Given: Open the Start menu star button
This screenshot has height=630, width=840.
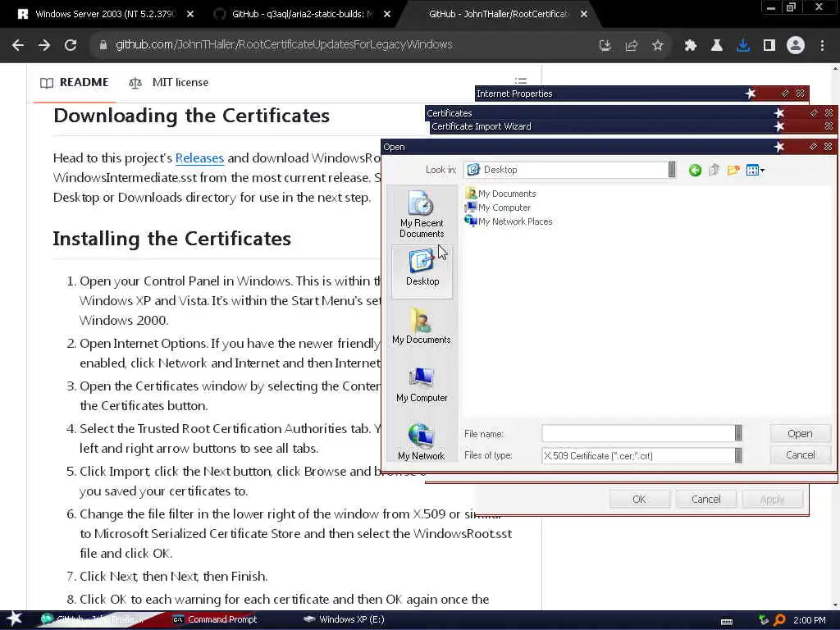Looking at the screenshot, I should [15, 619].
